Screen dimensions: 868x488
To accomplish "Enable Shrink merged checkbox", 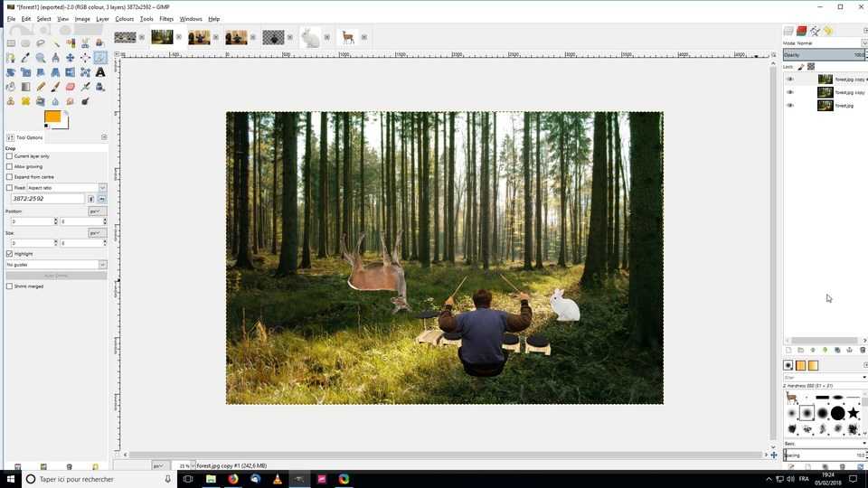I will click(x=9, y=286).
